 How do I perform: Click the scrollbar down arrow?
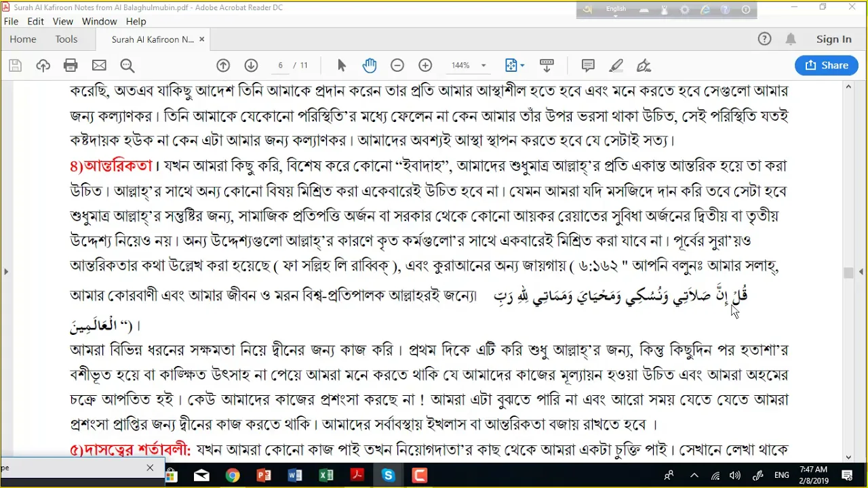coord(848,457)
